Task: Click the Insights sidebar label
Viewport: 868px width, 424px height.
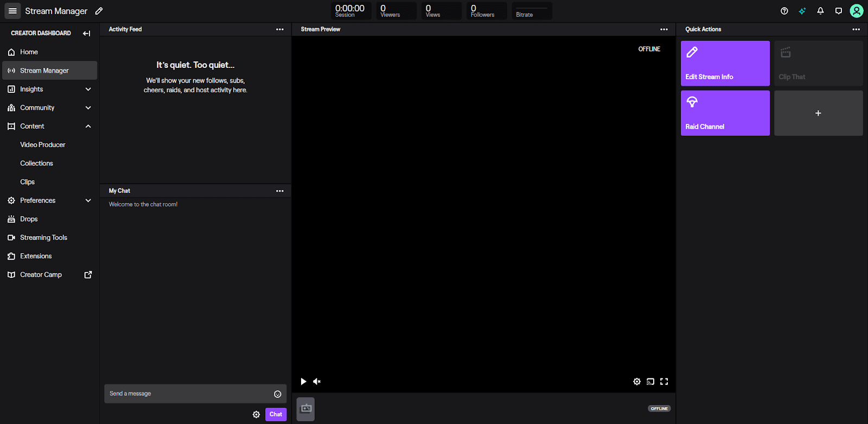Action: 31,89
